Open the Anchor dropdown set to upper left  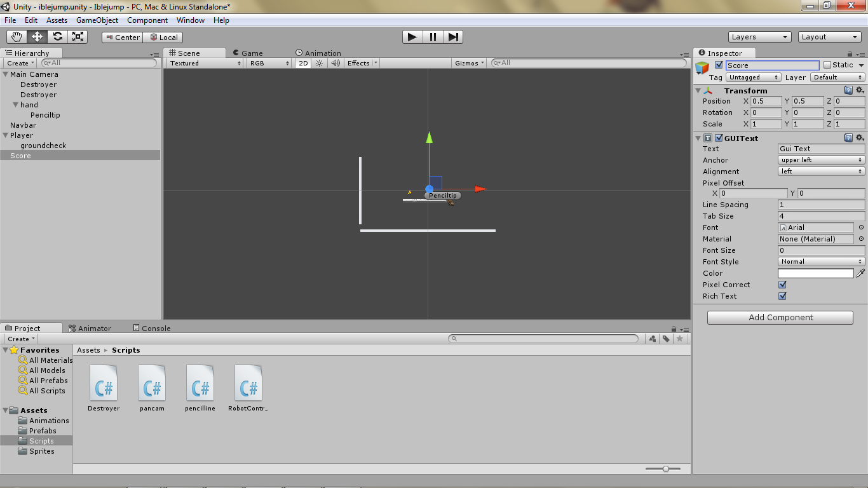(x=822, y=160)
